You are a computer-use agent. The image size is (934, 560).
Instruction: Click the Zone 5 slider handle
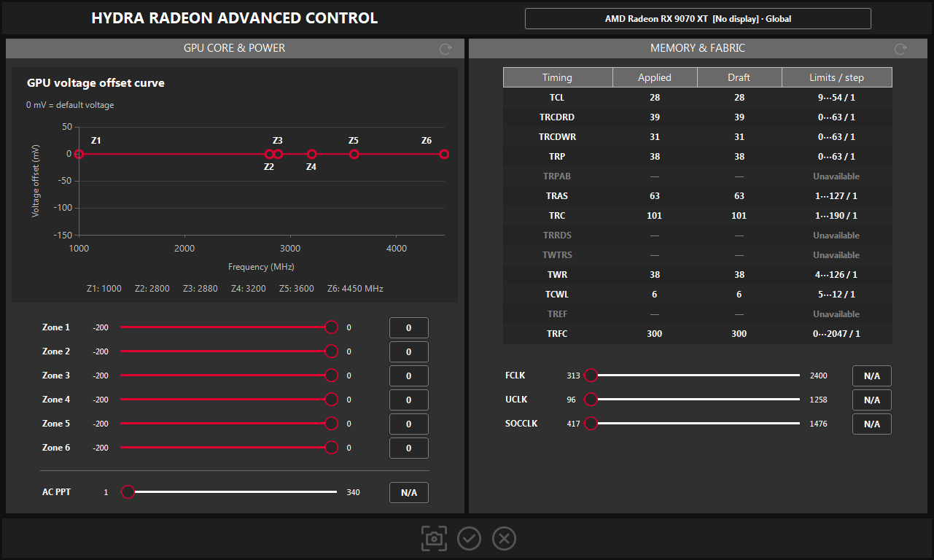coord(331,424)
